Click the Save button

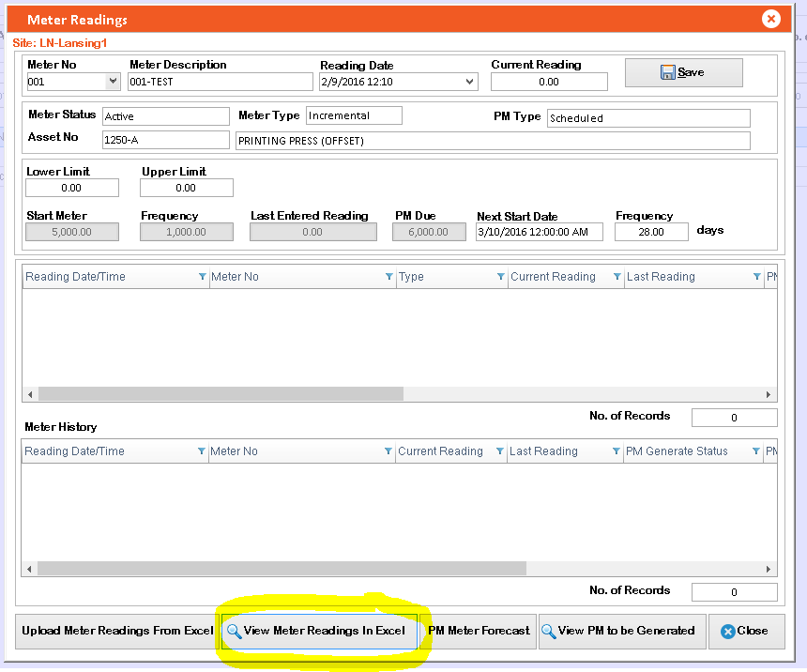(x=683, y=72)
